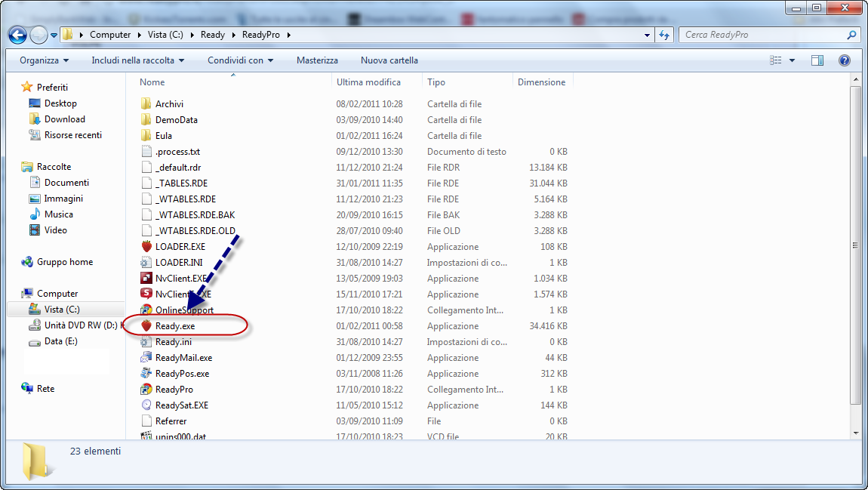
Task: Open address bar history dropdown arrow
Action: [647, 35]
